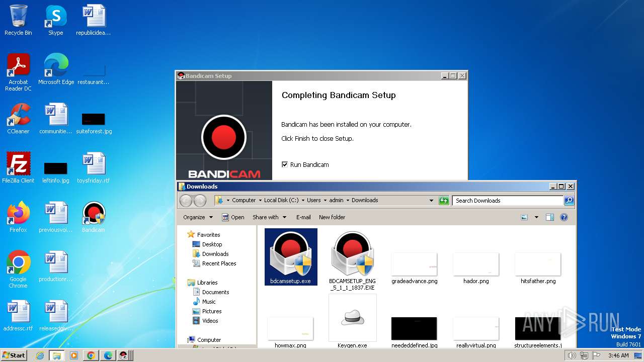
Task: Select the leftinfo.jpg desktop file
Action: click(x=56, y=172)
